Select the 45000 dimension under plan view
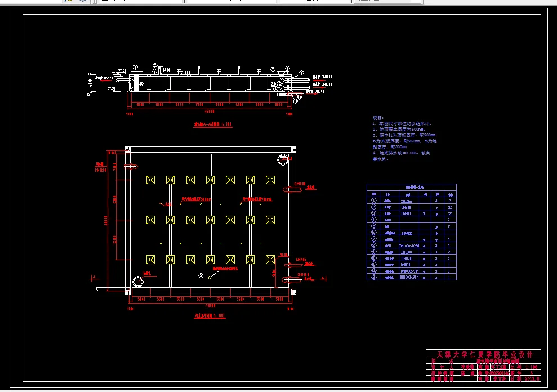The height and width of the screenshot is (392, 557). pyautogui.click(x=210, y=306)
